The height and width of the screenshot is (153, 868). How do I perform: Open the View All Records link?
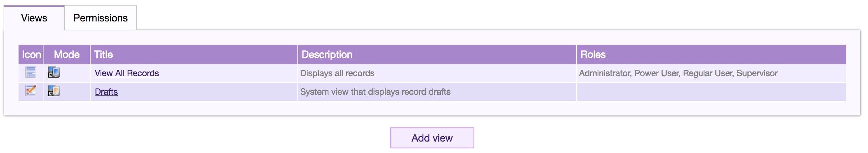coord(127,73)
